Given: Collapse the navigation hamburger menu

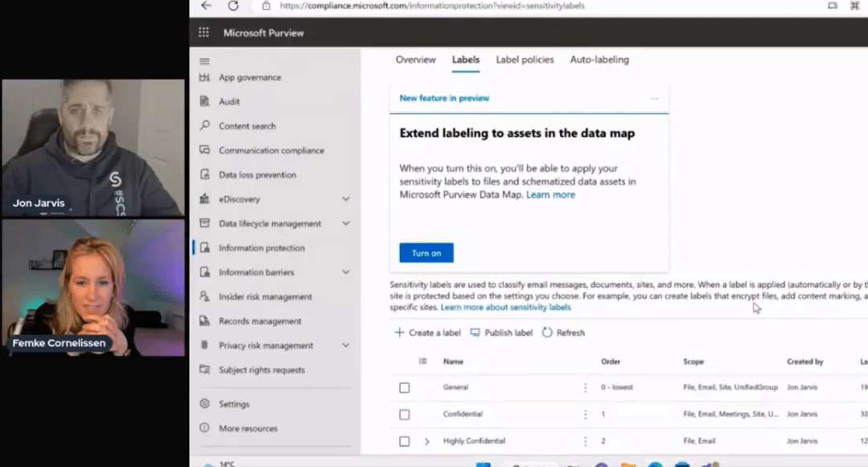Looking at the screenshot, I should [x=204, y=61].
